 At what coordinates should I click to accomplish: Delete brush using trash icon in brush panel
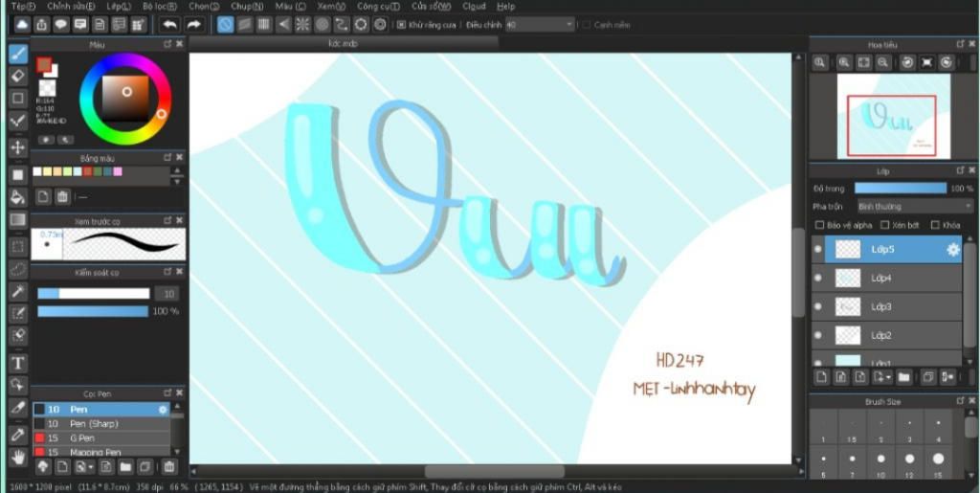point(168,466)
